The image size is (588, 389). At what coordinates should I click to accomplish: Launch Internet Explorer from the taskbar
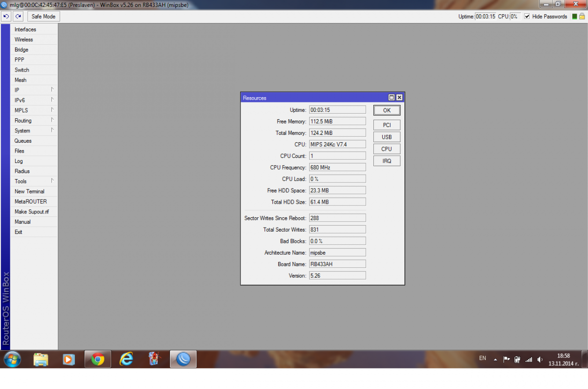pos(126,360)
